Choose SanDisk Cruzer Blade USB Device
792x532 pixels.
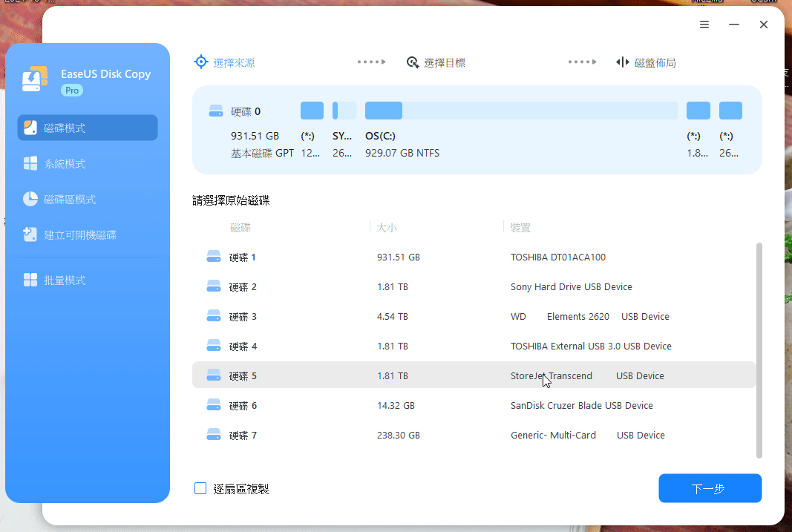tap(582, 405)
